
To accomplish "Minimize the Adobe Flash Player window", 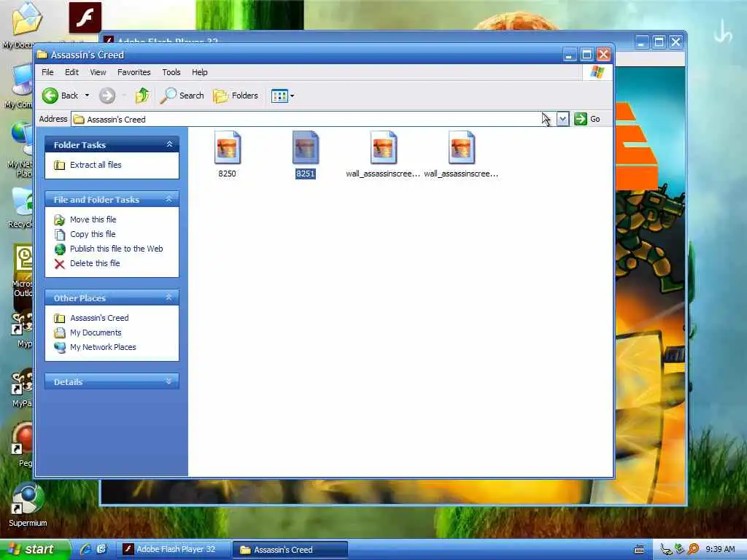I will (642, 42).
